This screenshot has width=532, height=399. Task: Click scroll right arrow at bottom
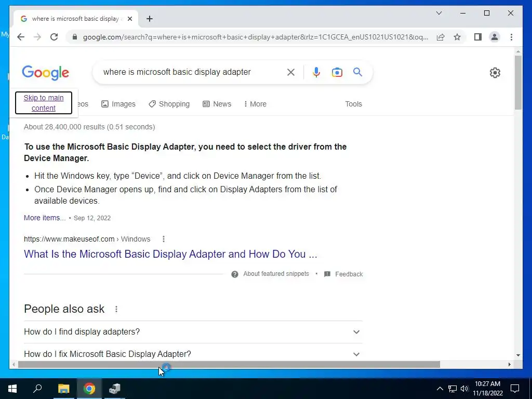pos(509,364)
